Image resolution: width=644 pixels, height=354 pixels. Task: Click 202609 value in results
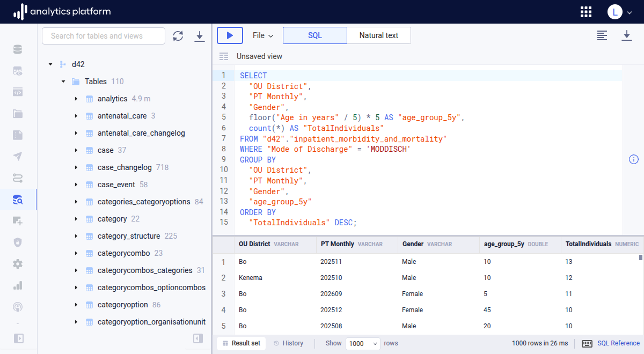point(331,294)
